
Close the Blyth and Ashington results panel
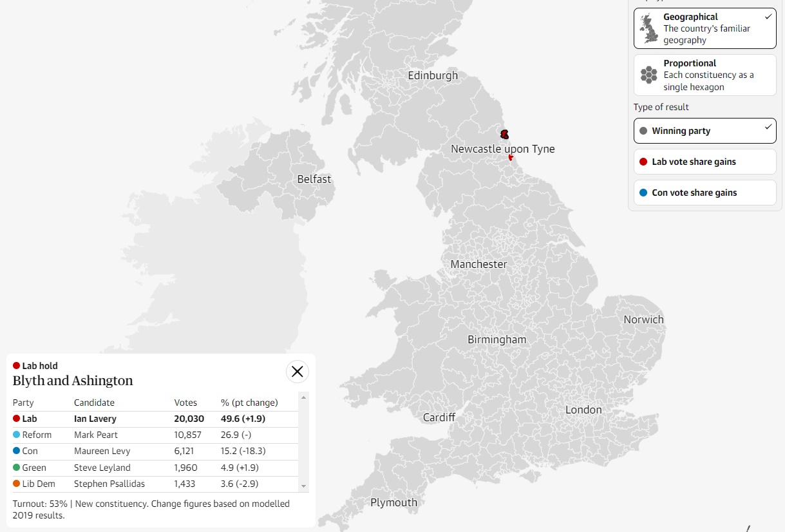tap(297, 372)
